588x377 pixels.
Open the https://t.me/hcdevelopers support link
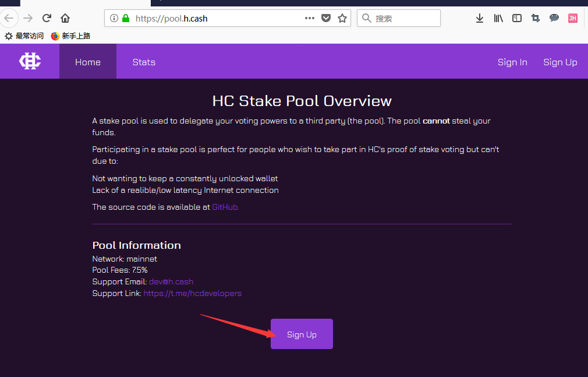192,293
